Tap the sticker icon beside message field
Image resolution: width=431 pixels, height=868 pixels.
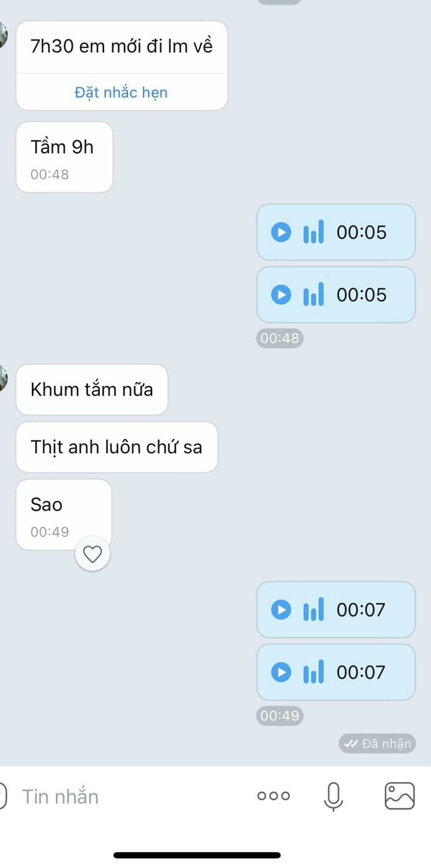(x=3, y=796)
